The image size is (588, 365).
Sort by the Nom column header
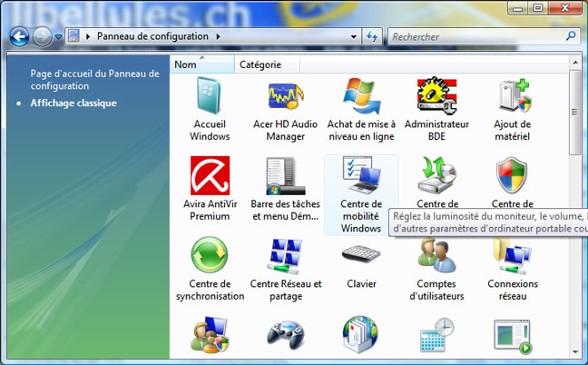[202, 64]
